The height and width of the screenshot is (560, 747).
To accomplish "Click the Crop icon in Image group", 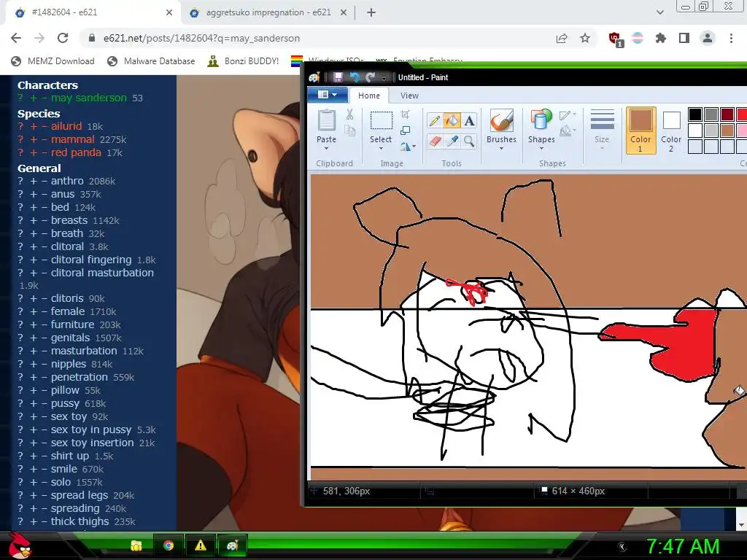I will [x=405, y=114].
